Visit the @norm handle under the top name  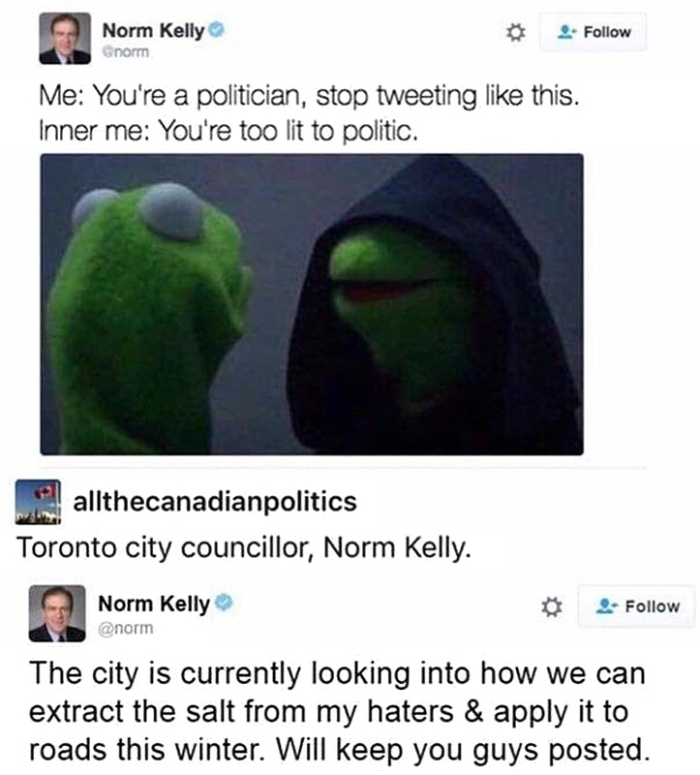pyautogui.click(x=126, y=52)
